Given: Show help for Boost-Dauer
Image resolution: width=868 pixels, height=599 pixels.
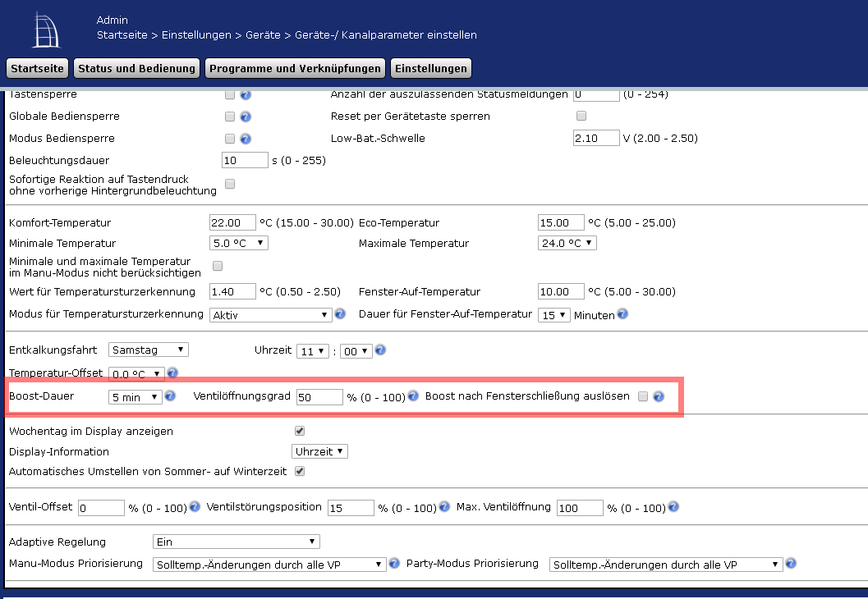Looking at the screenshot, I should (170, 396).
